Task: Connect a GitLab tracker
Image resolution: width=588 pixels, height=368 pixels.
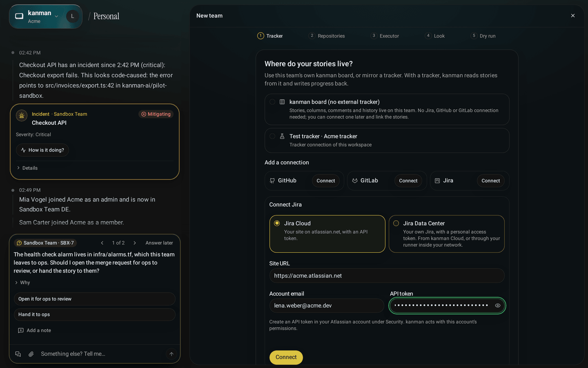Action: (x=408, y=181)
